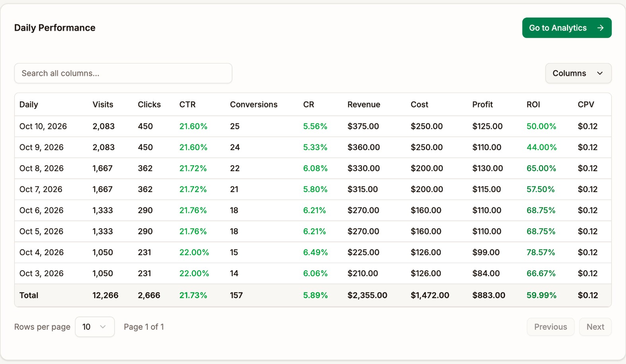Select the Oct 5, 2026 date cell
The height and width of the screenshot is (364, 626).
[x=41, y=232]
